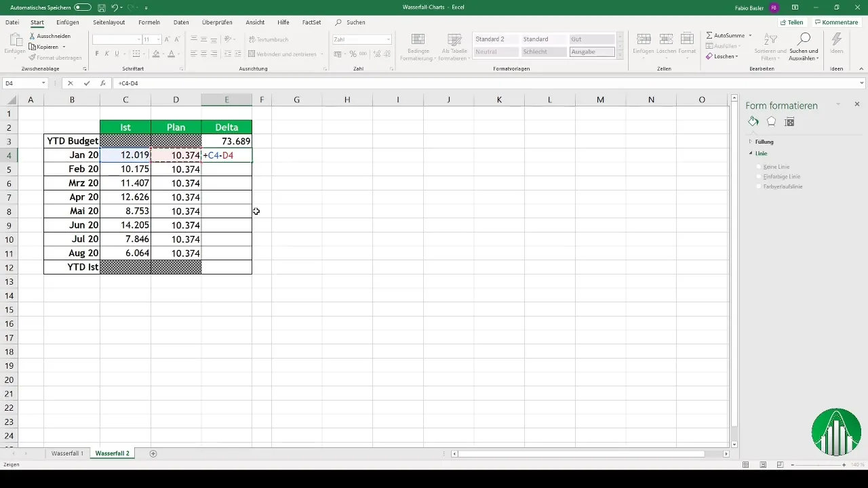Viewport: 868px width, 488px height.
Task: Switch to Wasserfall 1 sheet tab
Action: coord(68,453)
